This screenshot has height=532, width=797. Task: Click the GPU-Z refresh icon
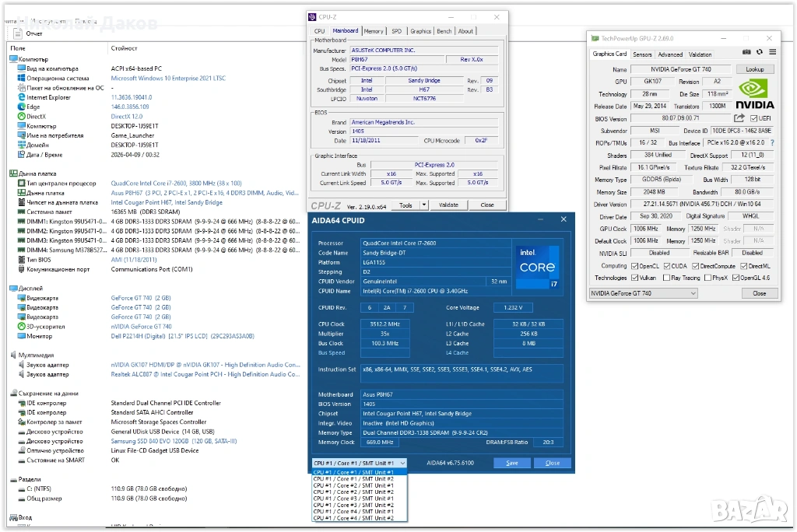760,51
